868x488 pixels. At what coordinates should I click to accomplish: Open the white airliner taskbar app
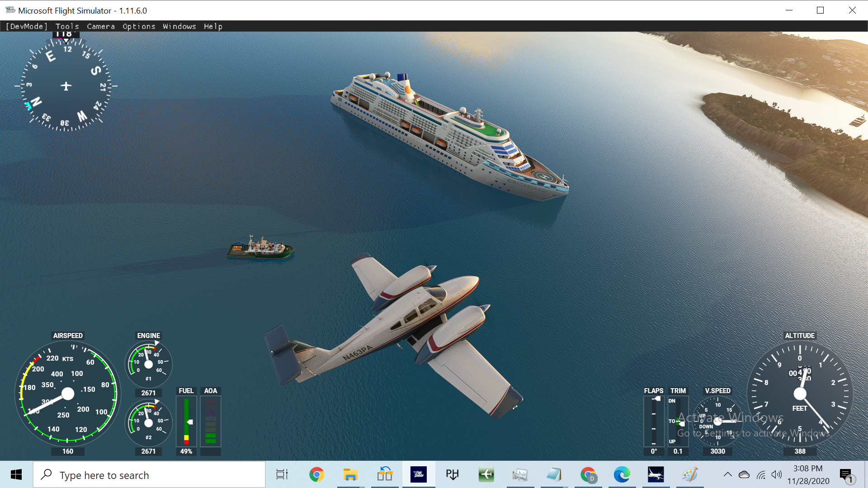point(656,475)
